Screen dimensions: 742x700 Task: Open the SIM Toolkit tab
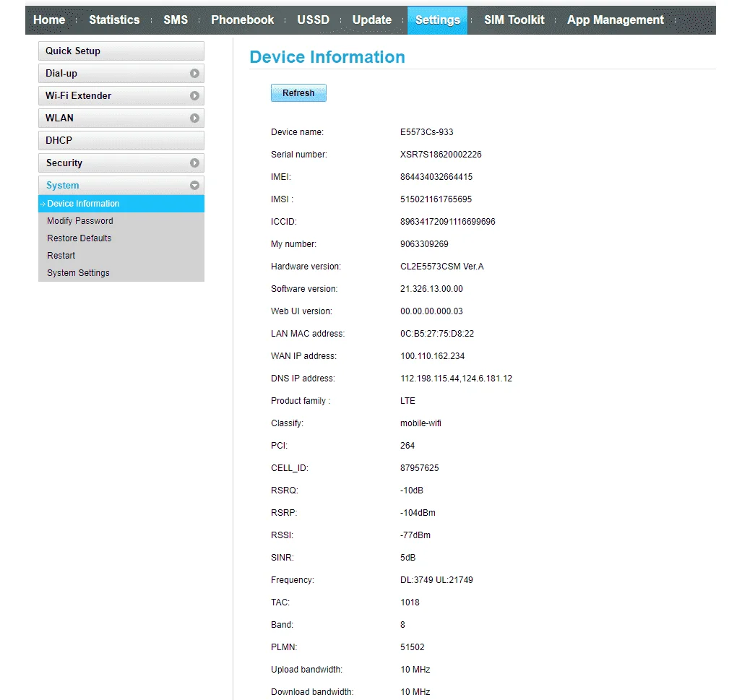[x=514, y=20]
